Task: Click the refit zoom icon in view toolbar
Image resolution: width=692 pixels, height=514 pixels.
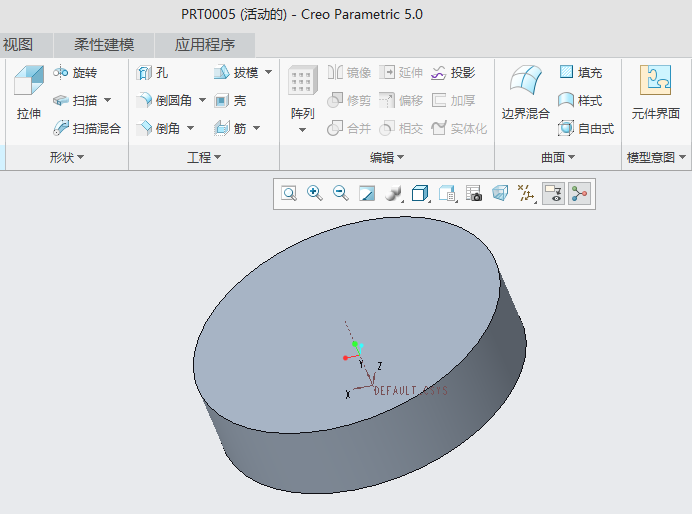Action: [x=289, y=194]
